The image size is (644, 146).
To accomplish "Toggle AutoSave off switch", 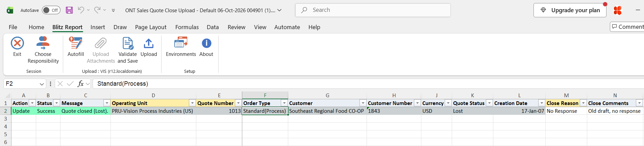I will [51, 10].
